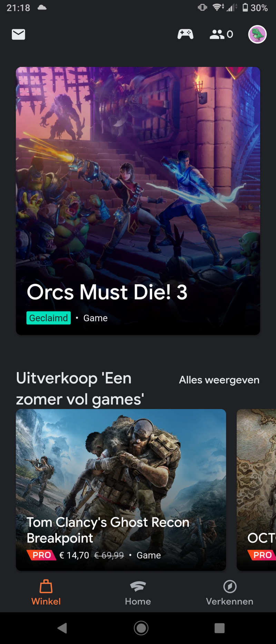Tap the game controller icon
The width and height of the screenshot is (276, 644).
[x=185, y=34]
